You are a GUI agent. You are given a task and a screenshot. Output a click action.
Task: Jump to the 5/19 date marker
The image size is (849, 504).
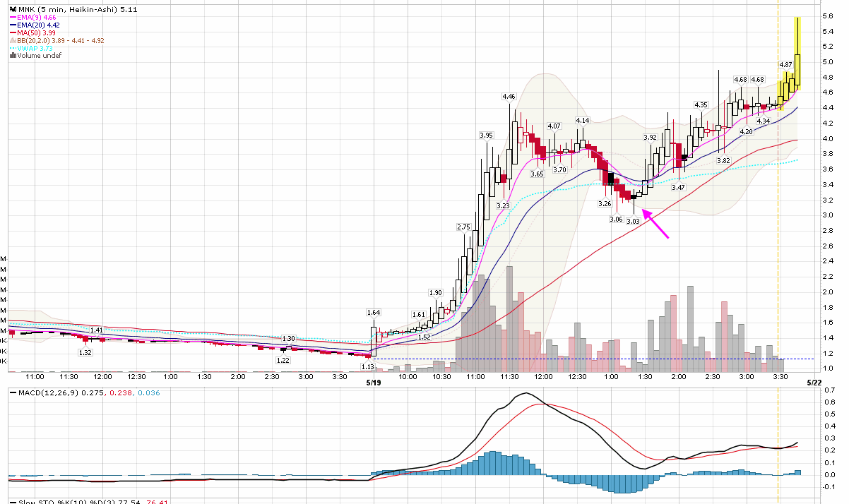pyautogui.click(x=374, y=383)
